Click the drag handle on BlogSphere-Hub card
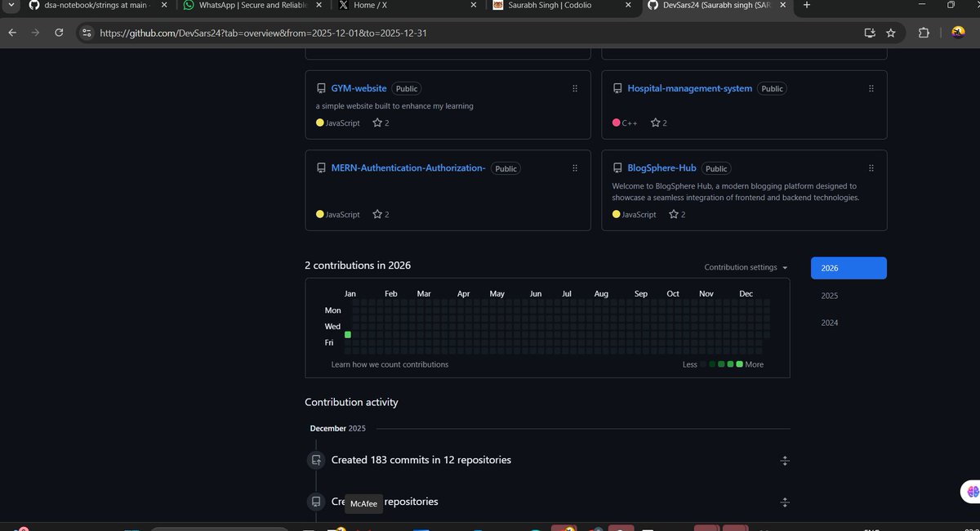 (871, 167)
